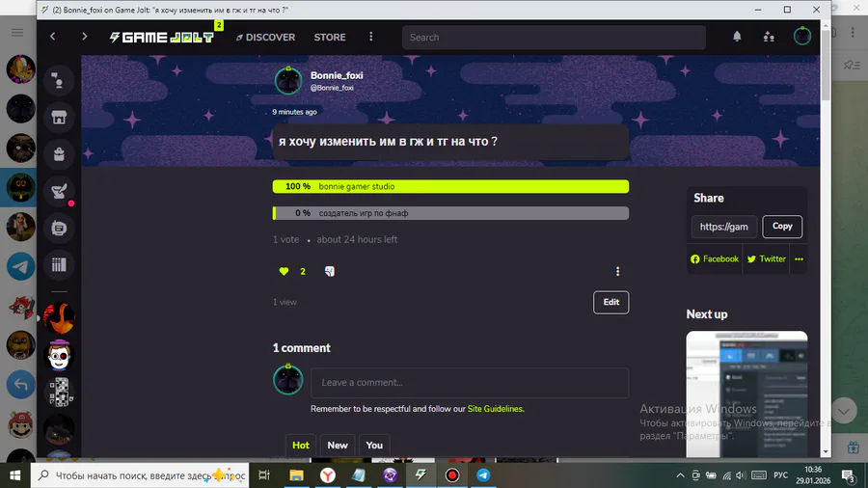Image resolution: width=868 pixels, height=488 pixels.
Task: Open Bonnie_foxi profile name link
Action: (x=337, y=75)
